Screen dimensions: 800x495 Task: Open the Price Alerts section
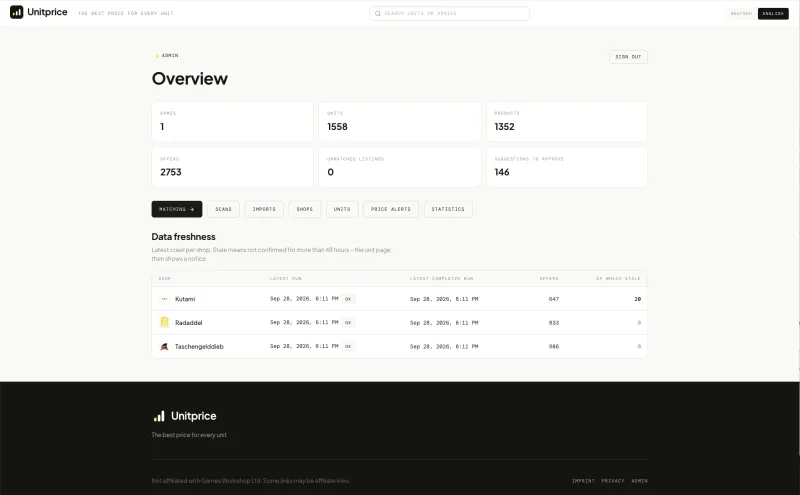pos(390,209)
